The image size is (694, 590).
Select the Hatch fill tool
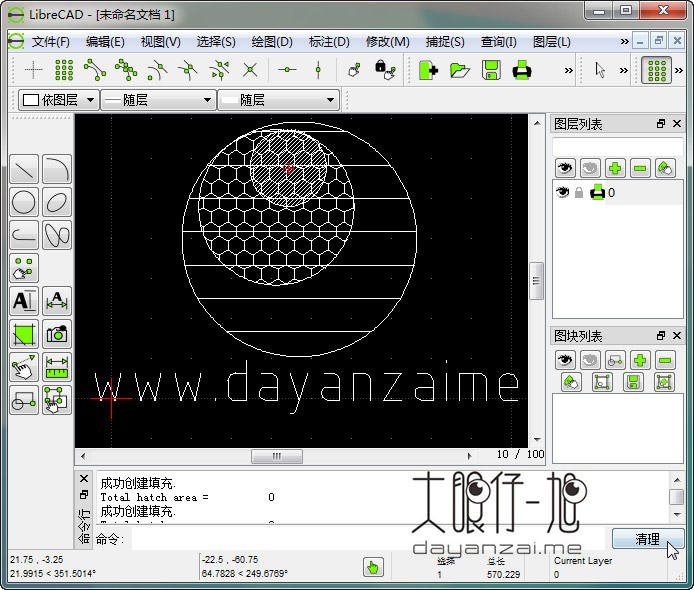point(24,334)
